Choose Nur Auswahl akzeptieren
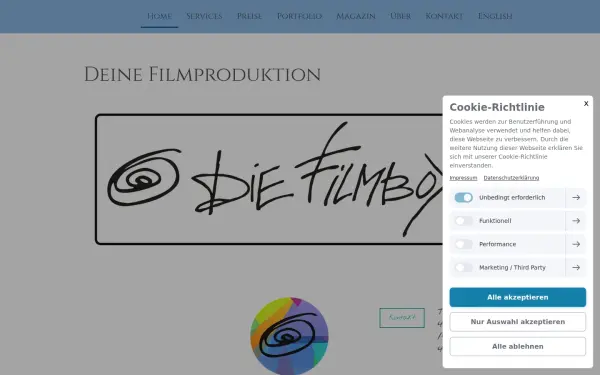The height and width of the screenshot is (375, 600). pos(517,322)
